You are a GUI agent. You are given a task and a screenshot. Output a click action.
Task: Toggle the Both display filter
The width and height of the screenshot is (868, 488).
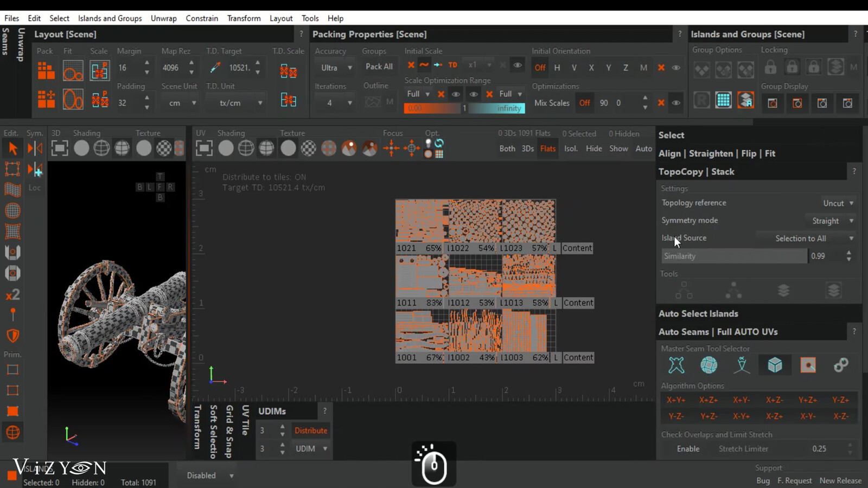[x=507, y=149]
